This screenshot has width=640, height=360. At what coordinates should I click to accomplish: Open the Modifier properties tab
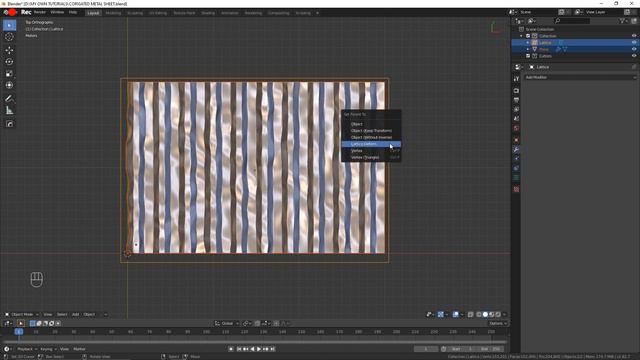coord(516,149)
